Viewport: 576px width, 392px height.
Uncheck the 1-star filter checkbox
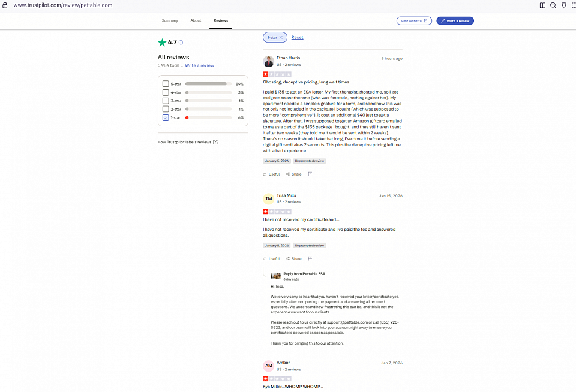pyautogui.click(x=166, y=118)
